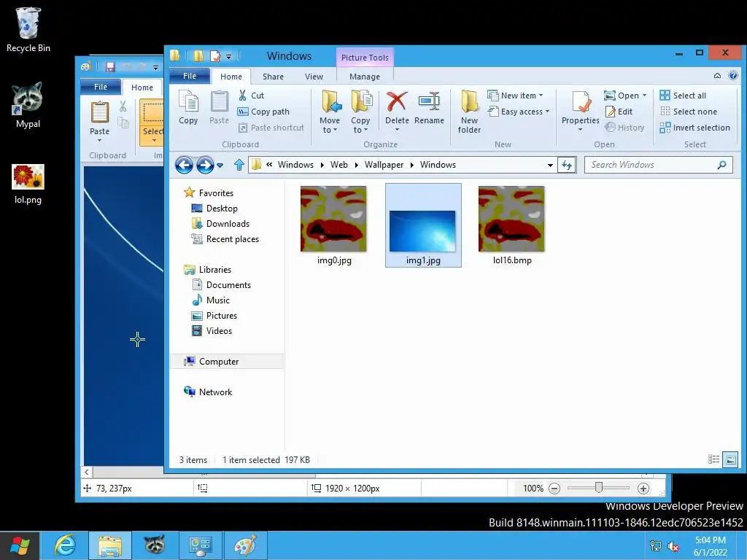Open the Recycle Bin on desktop
Screen dimensions: 747x560
[28, 29]
